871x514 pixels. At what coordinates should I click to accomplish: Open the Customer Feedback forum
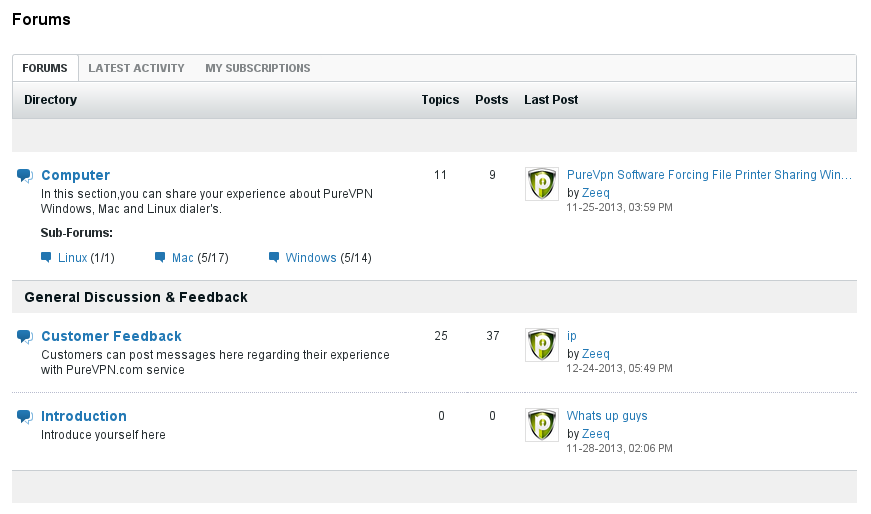tap(111, 336)
